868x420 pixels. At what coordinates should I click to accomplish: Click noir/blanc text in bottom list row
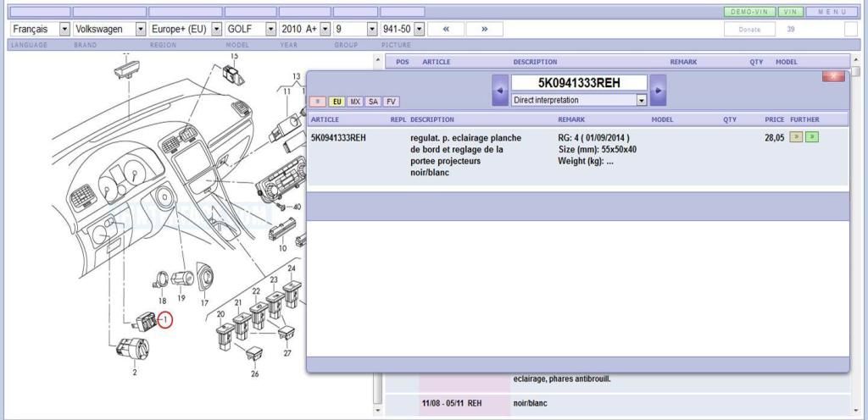[x=530, y=403]
